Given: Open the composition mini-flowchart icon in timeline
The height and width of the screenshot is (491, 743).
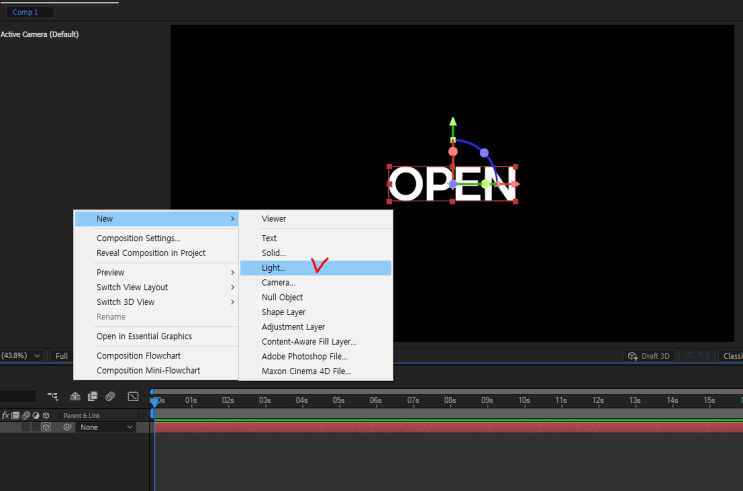Looking at the screenshot, I should point(53,396).
